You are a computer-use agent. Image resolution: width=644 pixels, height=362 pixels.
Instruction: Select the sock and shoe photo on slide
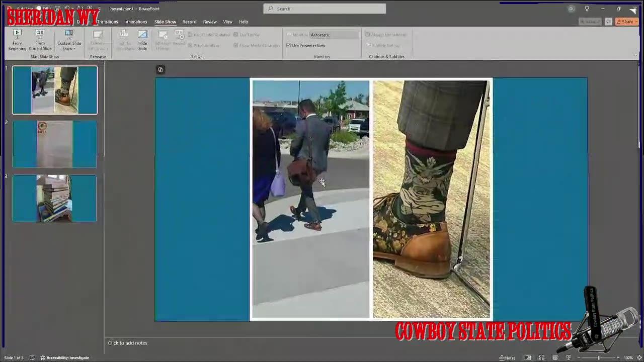(431, 199)
